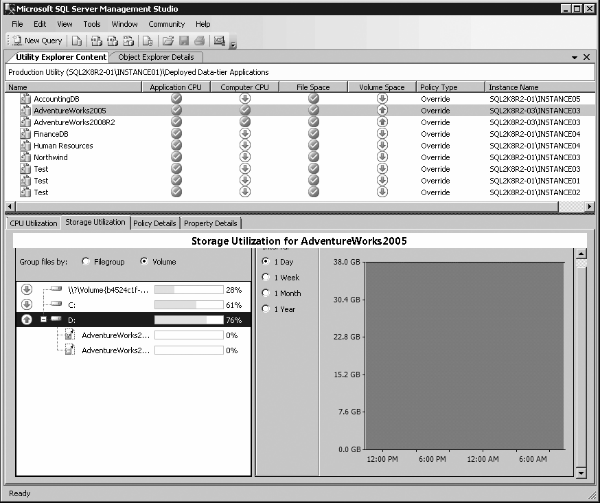Open the Property Details tab
This screenshot has height=503, width=600.
click(210, 223)
